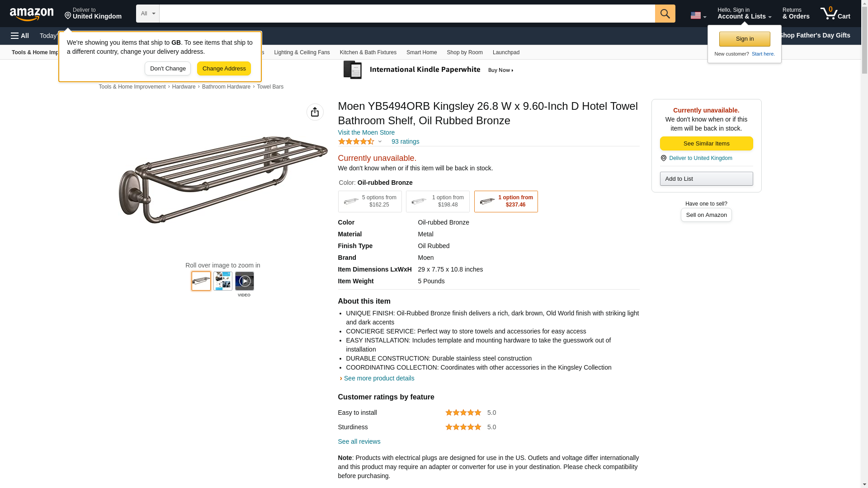Select the color with 5 options from $162.25
Viewport: 868px width, 488px height.
tap(369, 202)
